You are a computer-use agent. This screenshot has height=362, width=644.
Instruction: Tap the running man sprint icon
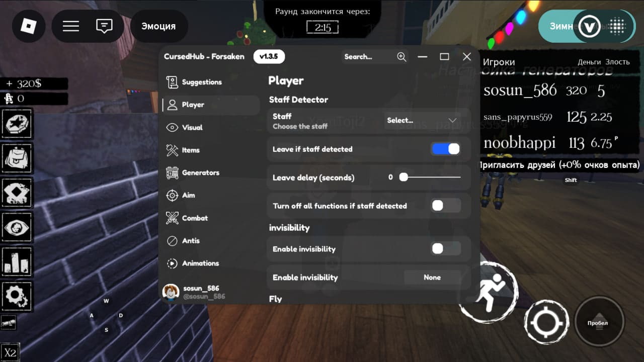488,292
